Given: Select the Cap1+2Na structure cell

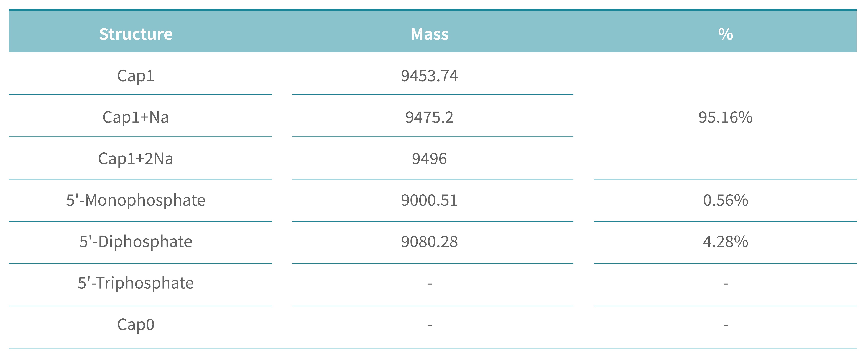Looking at the screenshot, I should pyautogui.click(x=136, y=159).
